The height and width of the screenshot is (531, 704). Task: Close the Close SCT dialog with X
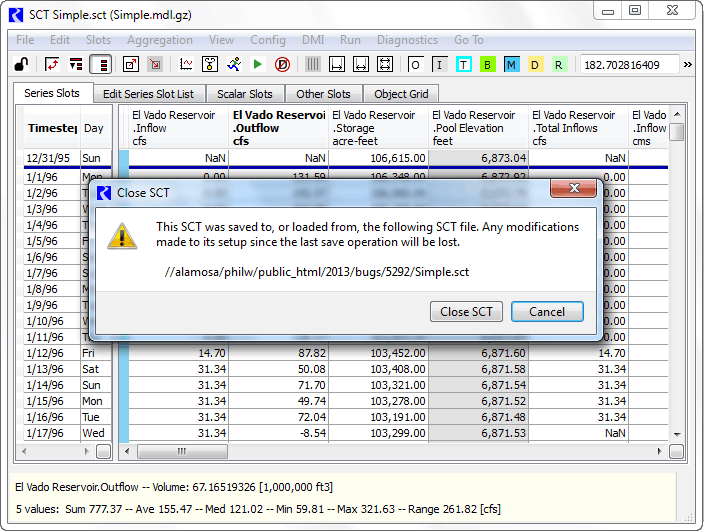[574, 188]
